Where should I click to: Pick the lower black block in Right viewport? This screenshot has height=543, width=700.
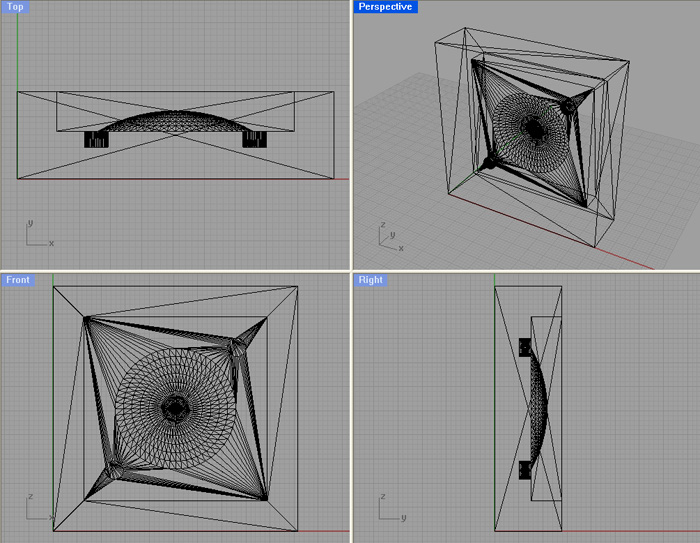tap(523, 468)
